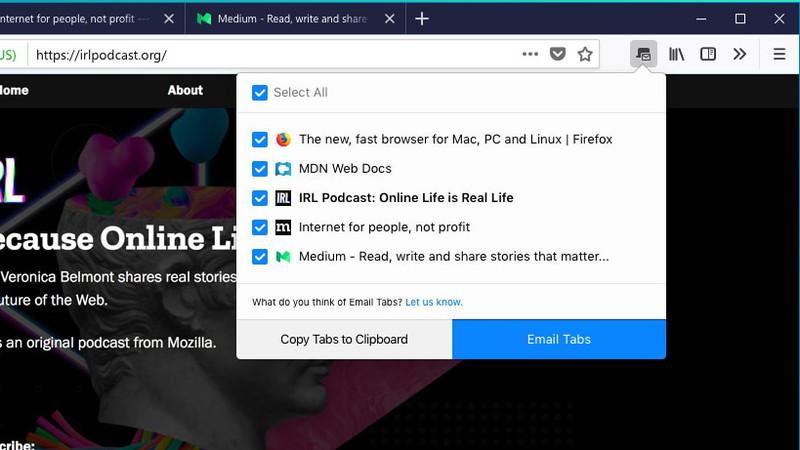Click the Medium favicon in list
800x450 pixels.
(283, 257)
